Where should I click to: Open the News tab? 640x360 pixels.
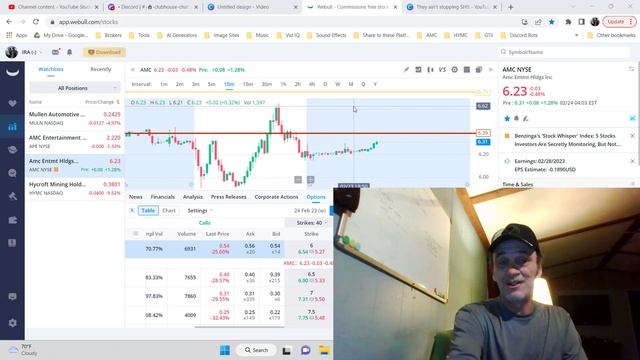coord(136,197)
